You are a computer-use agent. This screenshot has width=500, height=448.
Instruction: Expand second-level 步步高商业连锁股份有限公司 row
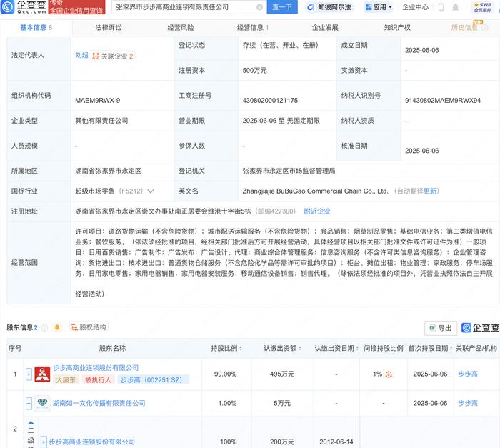click(44, 442)
